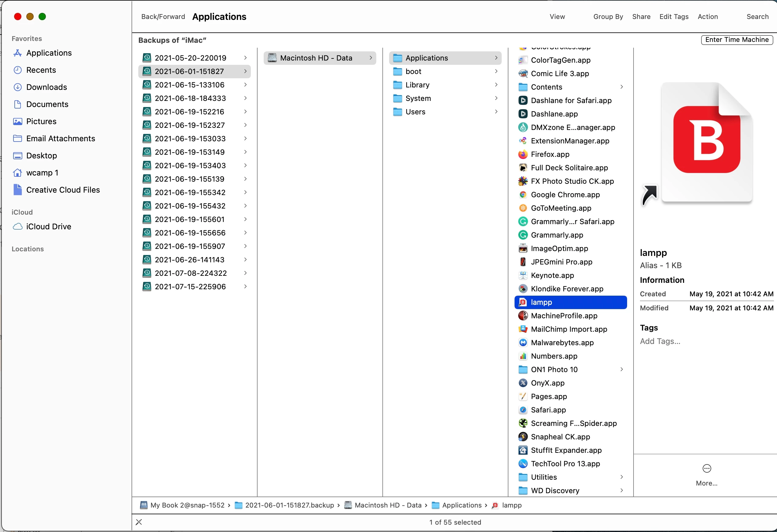This screenshot has width=777, height=532.
Task: Click the Firefox.app icon
Action: 523,154
